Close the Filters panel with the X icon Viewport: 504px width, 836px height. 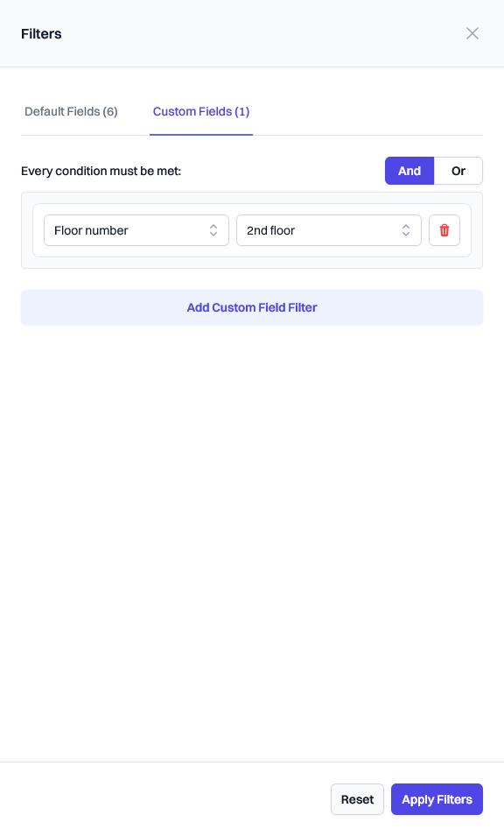(472, 33)
